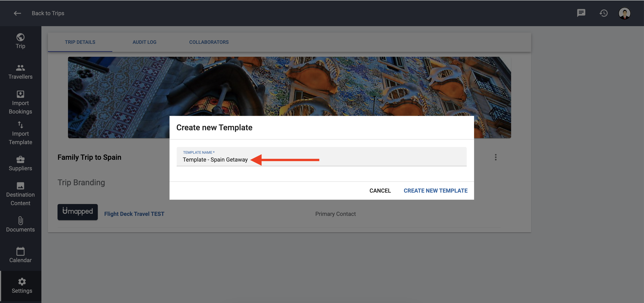Open Import Template in sidebar

tap(21, 133)
